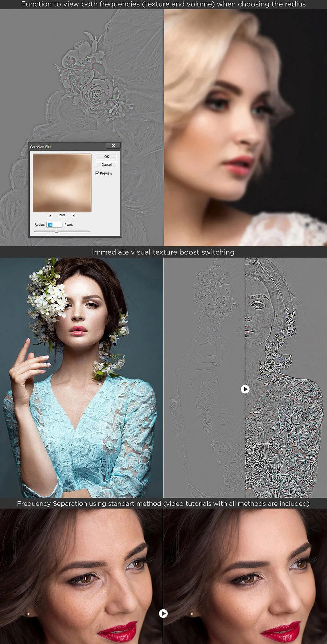Image resolution: width=327 pixels, height=644 pixels.
Task: Play the texture boost comparison video
Action: [x=245, y=389]
